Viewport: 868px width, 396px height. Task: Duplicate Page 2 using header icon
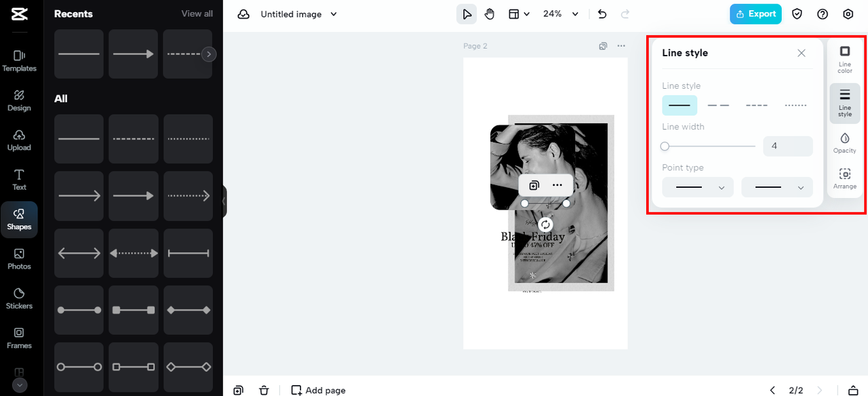[x=603, y=46]
